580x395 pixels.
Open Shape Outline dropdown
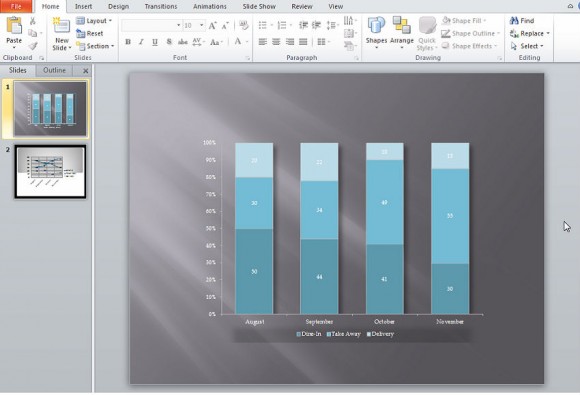coord(471,33)
